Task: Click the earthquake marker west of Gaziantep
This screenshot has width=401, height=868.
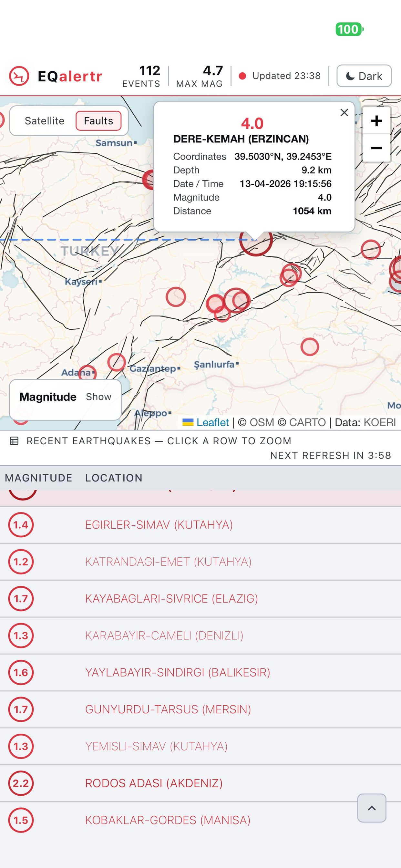Action: [117, 362]
